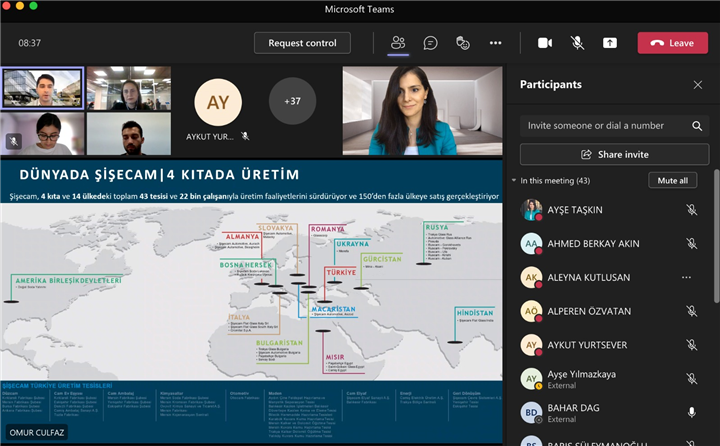Image resolution: width=720 pixels, height=446 pixels.
Task: Open the meeting chat icon
Action: [x=430, y=43]
